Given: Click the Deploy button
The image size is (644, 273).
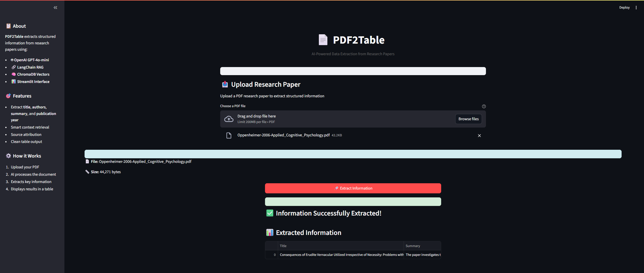Looking at the screenshot, I should pos(624,8).
